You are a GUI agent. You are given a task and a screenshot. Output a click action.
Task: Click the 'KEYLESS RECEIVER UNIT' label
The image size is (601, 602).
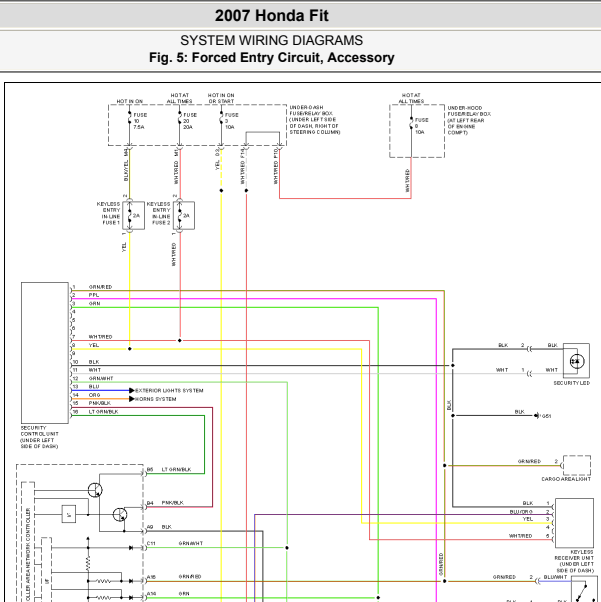574,561
